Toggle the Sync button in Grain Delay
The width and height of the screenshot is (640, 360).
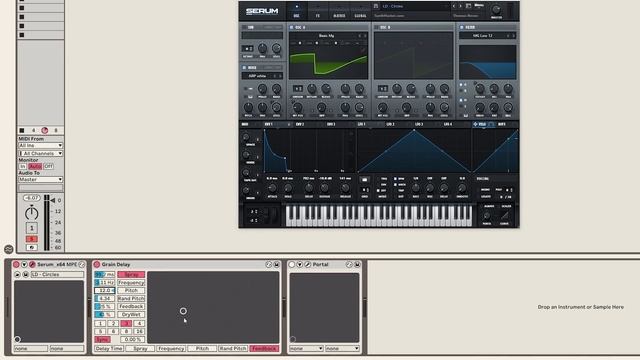pyautogui.click(x=102, y=340)
